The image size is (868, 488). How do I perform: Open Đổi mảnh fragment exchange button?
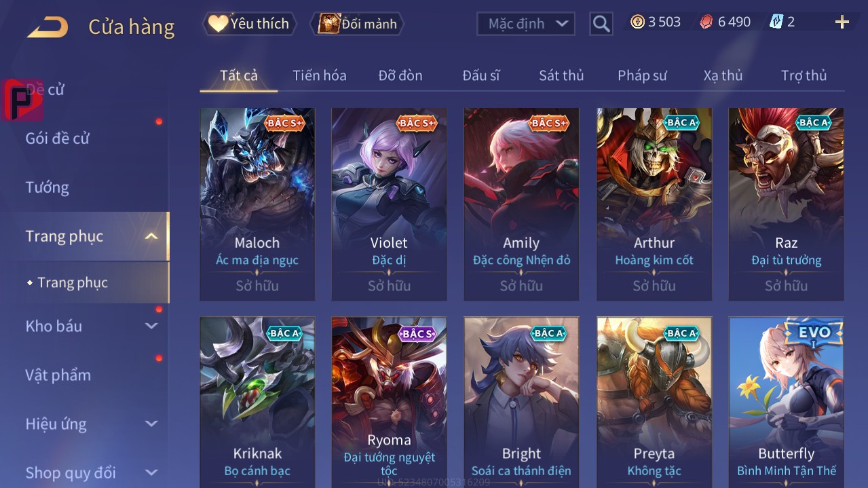click(357, 24)
